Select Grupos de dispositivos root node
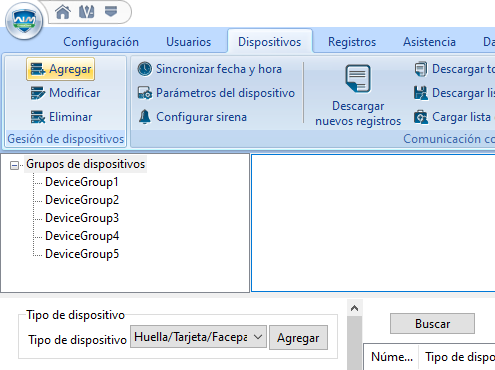 (85, 164)
